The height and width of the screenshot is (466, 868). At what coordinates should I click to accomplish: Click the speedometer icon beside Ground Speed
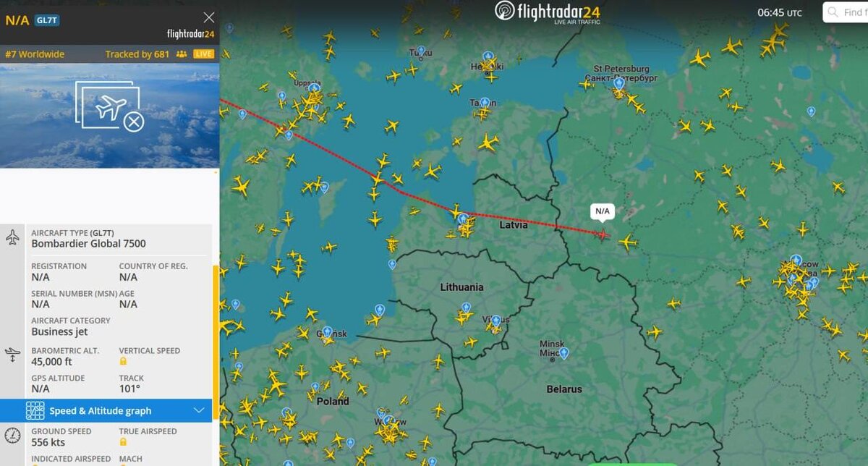tap(12, 435)
